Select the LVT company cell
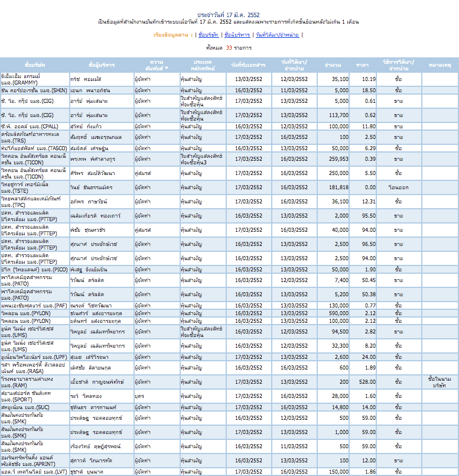The width and height of the screenshot is (459, 476). (35, 472)
